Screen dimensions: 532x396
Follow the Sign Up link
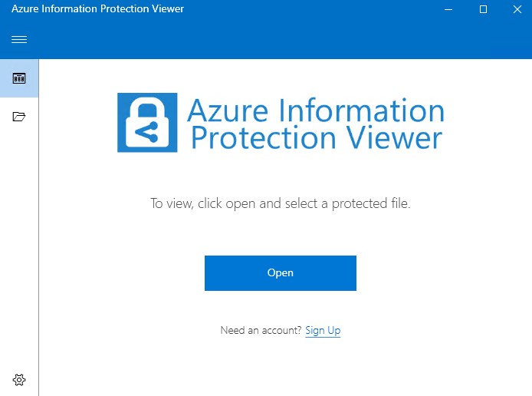323,331
